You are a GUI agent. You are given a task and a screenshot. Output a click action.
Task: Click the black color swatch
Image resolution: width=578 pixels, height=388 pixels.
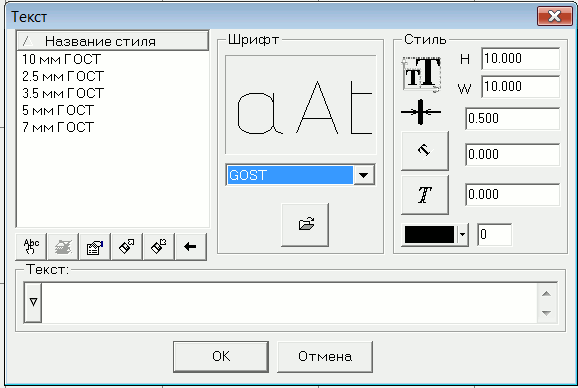(x=429, y=234)
